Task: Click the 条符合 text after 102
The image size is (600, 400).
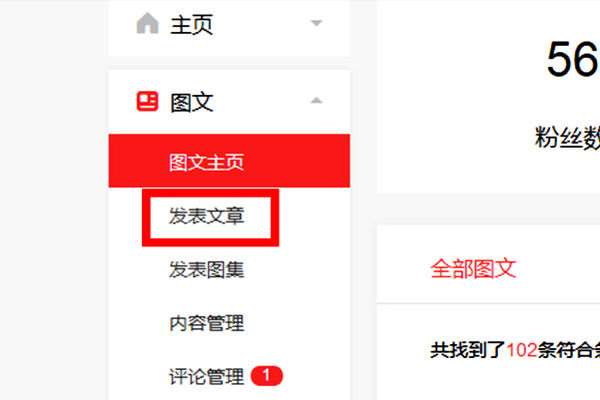Action: pos(564,350)
